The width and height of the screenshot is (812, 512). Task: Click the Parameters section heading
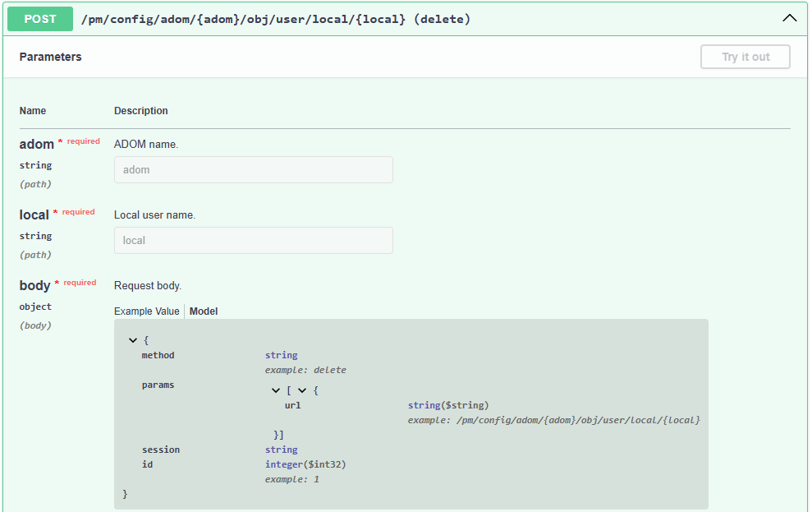[50, 57]
